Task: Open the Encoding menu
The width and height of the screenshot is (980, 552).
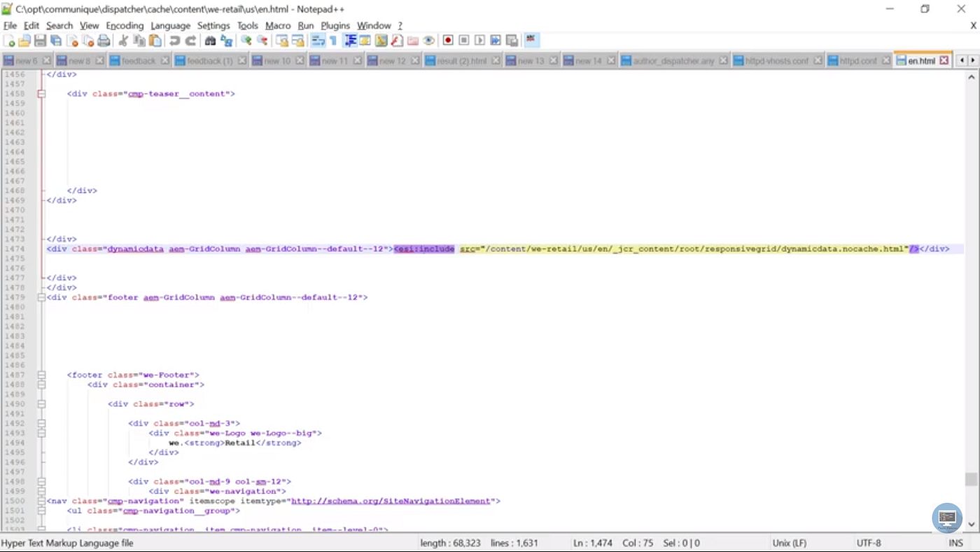Action: [x=125, y=25]
